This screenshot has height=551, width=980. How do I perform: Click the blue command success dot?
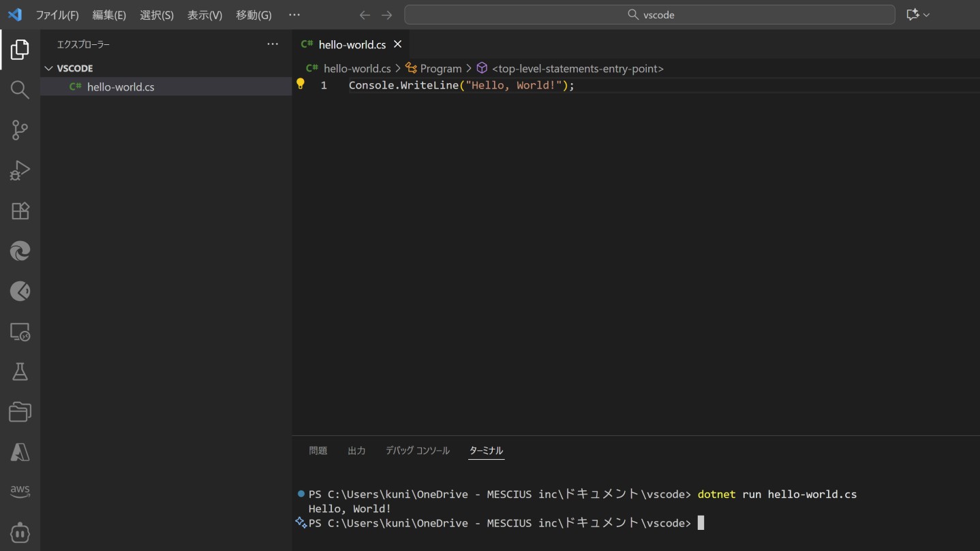pos(301,493)
